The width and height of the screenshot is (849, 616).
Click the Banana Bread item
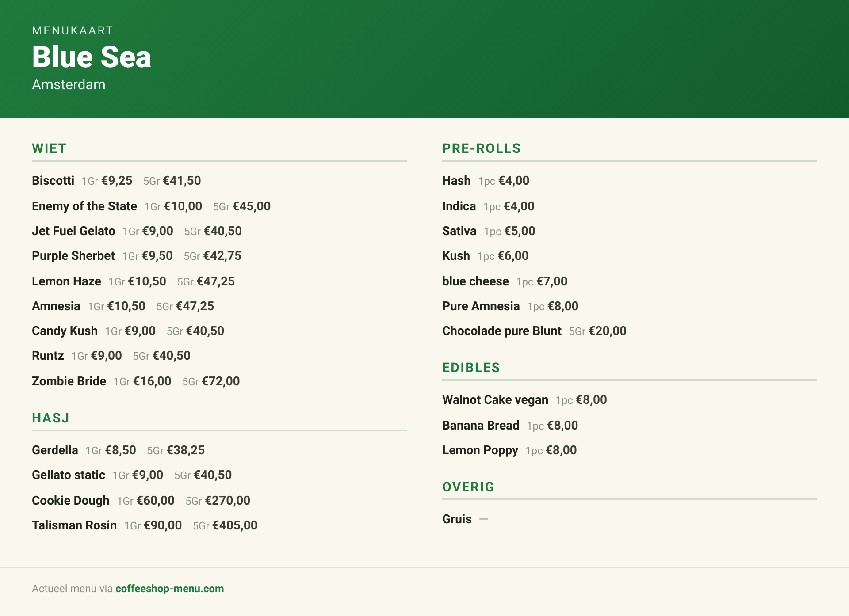[481, 426]
